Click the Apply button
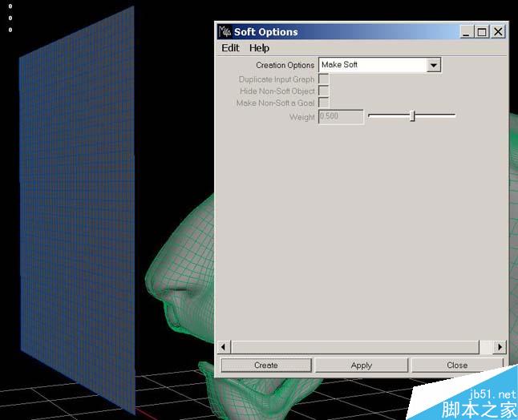The width and height of the screenshot is (518, 420). 362,365
